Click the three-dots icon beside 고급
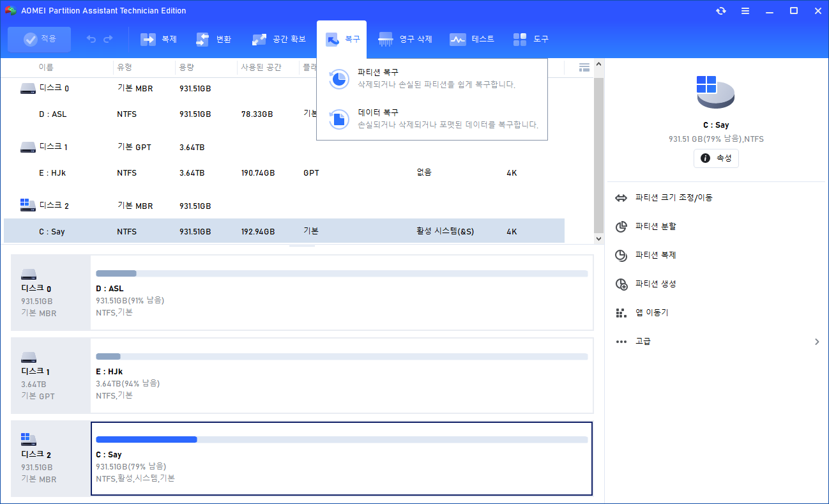Viewport: 829px width, 504px height. (x=621, y=342)
